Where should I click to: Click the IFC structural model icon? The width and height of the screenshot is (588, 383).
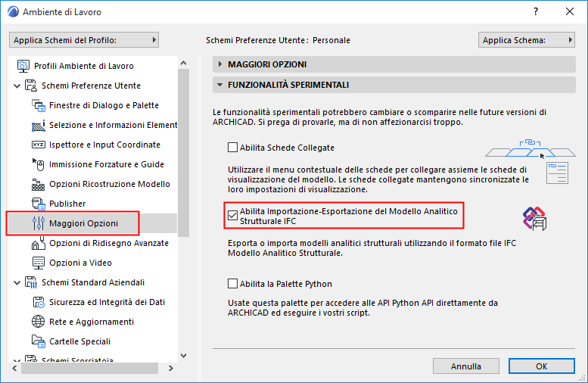[535, 218]
